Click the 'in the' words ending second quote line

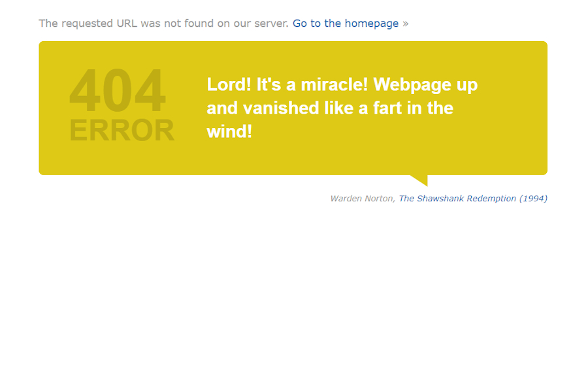point(430,108)
